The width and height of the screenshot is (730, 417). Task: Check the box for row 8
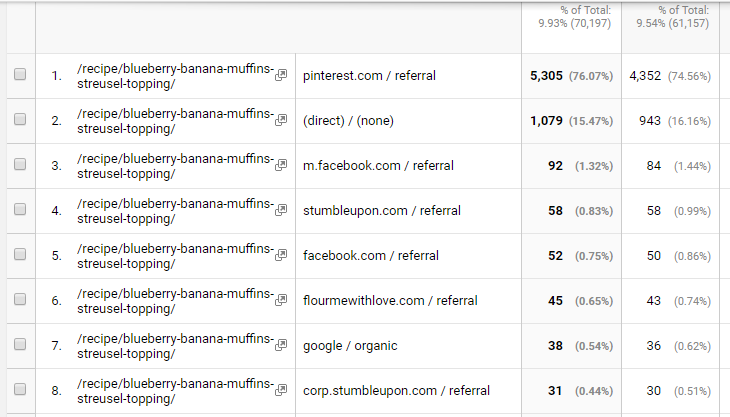click(x=20, y=390)
